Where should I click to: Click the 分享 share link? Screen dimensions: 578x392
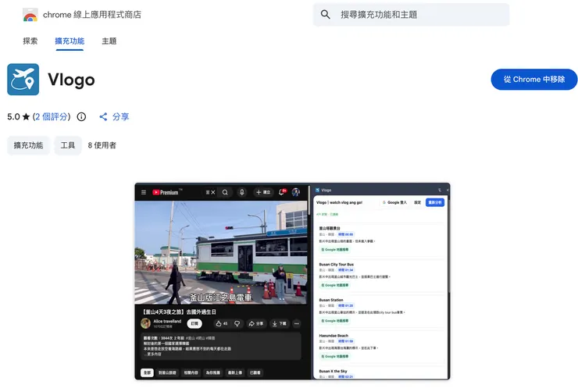coord(114,117)
